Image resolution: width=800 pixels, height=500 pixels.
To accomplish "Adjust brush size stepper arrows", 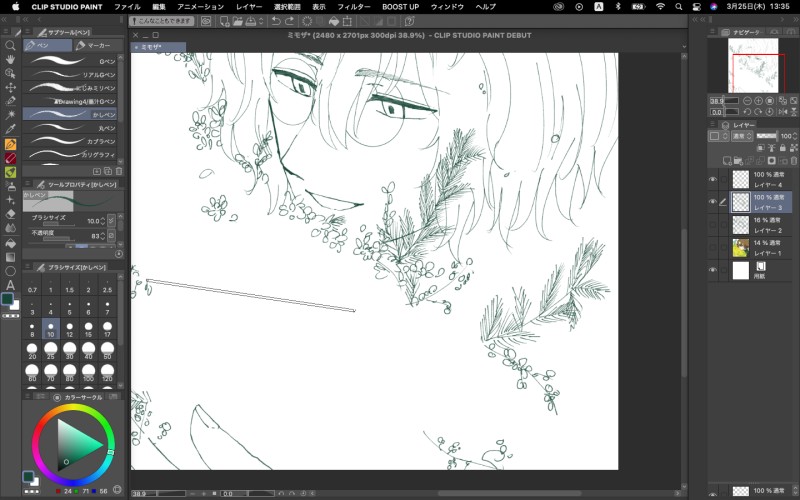I will [103, 221].
